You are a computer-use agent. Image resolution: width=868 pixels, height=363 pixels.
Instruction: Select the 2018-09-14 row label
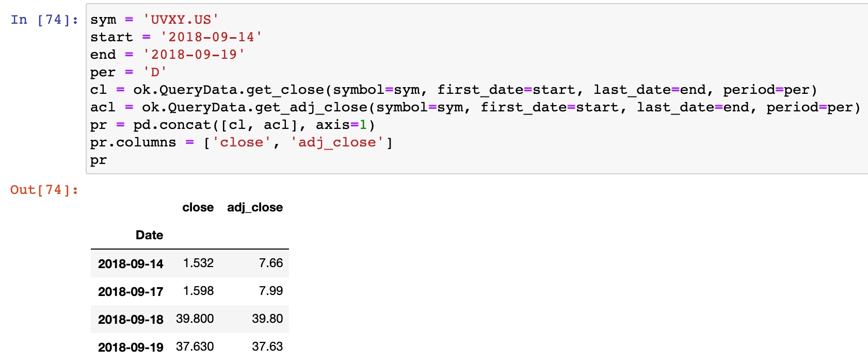point(131,263)
